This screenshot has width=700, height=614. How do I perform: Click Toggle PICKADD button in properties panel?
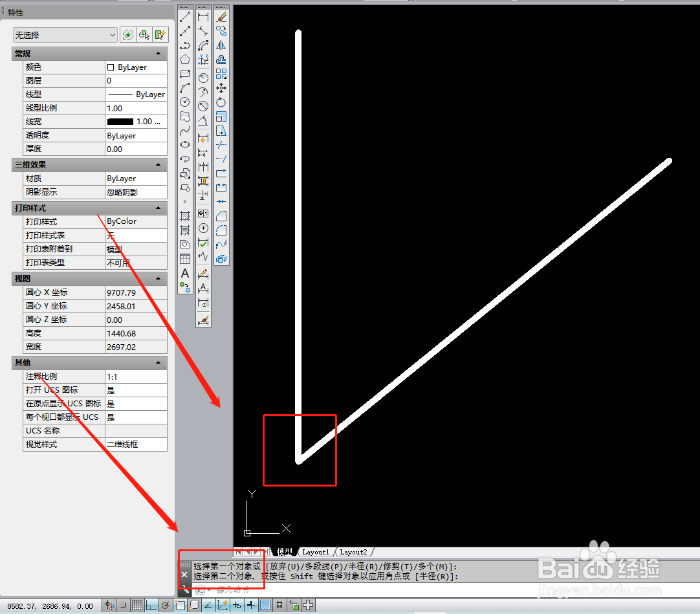tap(128, 35)
